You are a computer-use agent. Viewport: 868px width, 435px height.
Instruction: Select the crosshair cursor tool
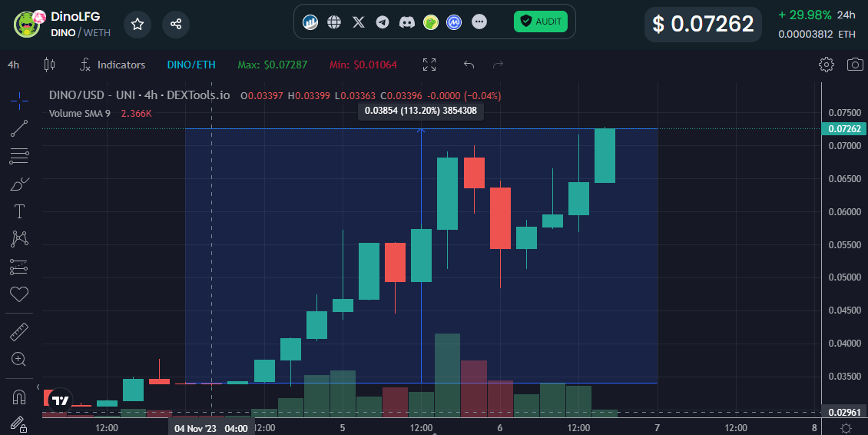[19, 101]
